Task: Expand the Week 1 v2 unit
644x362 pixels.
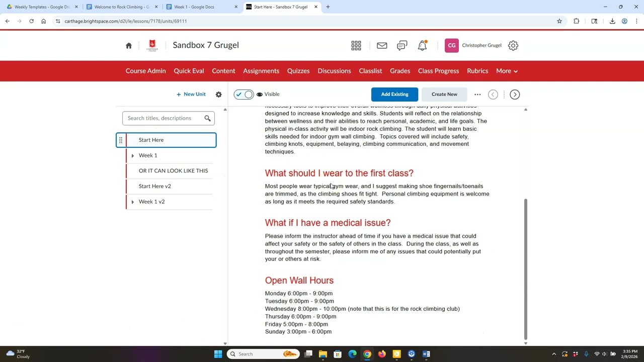Action: tap(133, 202)
